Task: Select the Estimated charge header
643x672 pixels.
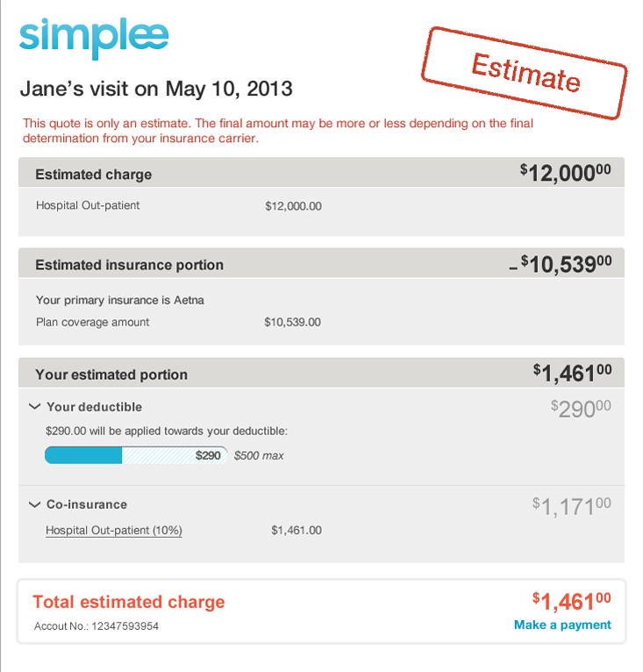Action: 94,175
